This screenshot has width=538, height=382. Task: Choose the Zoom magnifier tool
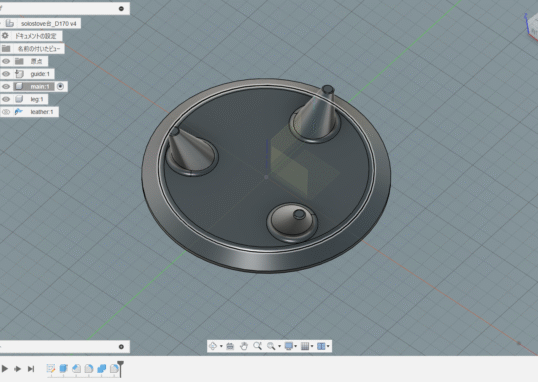pyautogui.click(x=257, y=346)
